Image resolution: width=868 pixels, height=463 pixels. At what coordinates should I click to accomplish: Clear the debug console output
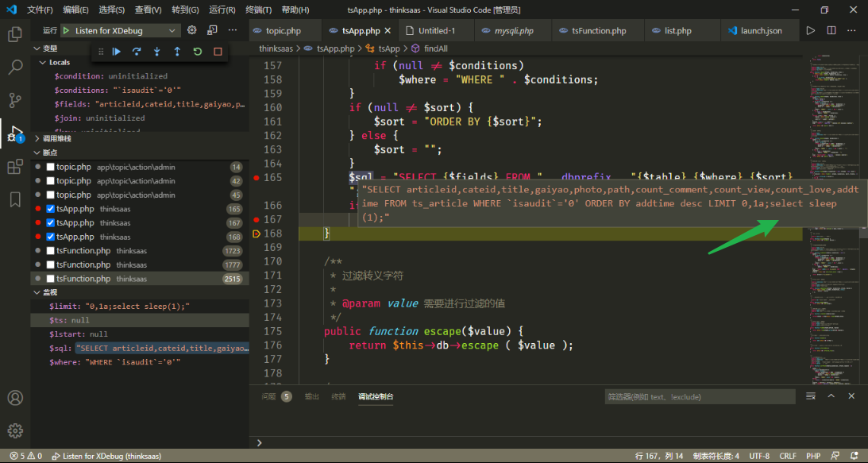(811, 396)
